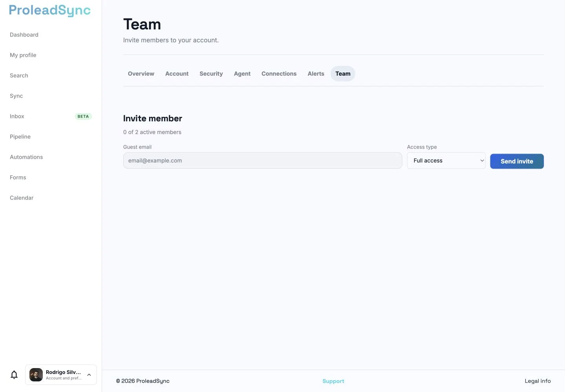This screenshot has height=392, width=565.
Task: Click "Account and pref..." subtitle text
Action: [x=64, y=378]
